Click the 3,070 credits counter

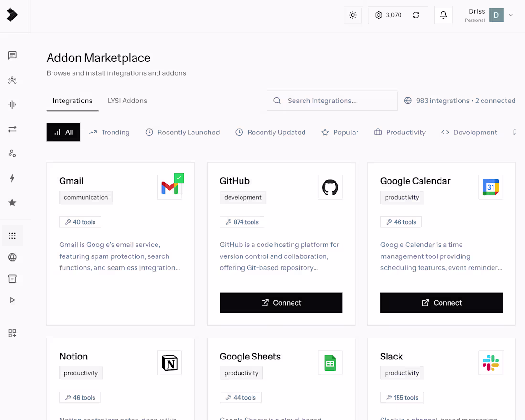(x=393, y=15)
